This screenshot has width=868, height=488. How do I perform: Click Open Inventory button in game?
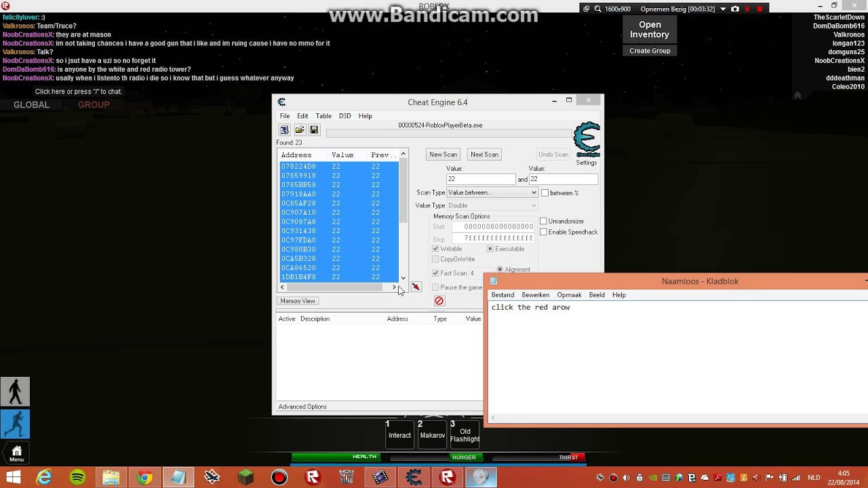650,30
